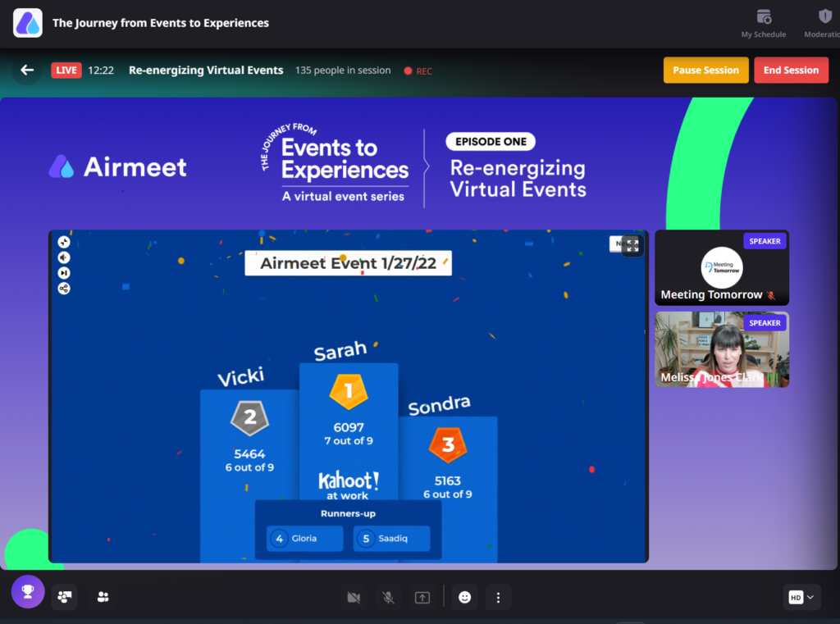Open the trophy leaderboard button

(x=28, y=591)
